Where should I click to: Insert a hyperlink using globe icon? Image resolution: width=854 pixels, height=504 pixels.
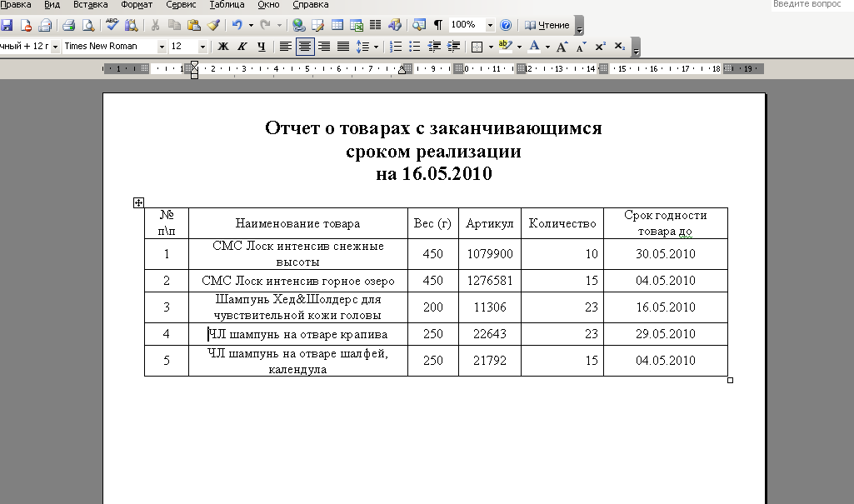(x=298, y=25)
